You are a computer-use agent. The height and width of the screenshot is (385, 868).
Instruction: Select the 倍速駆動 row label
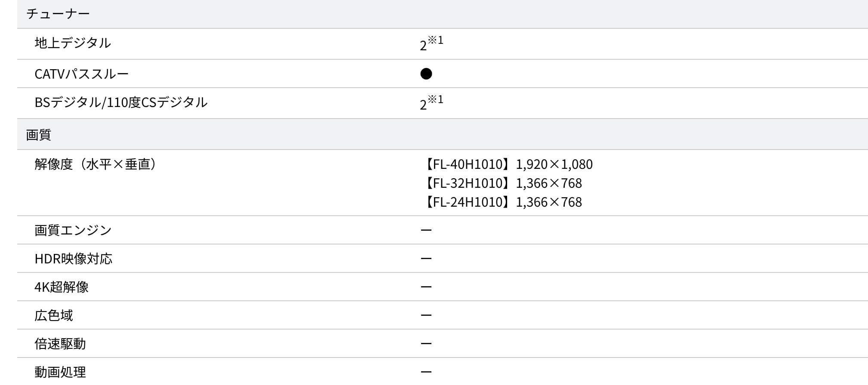[x=60, y=344]
